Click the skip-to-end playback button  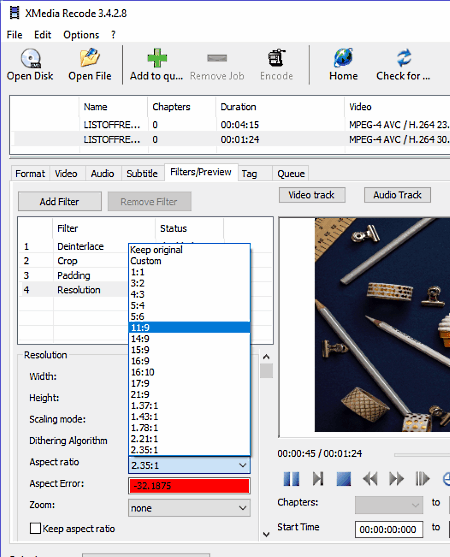[x=422, y=478]
